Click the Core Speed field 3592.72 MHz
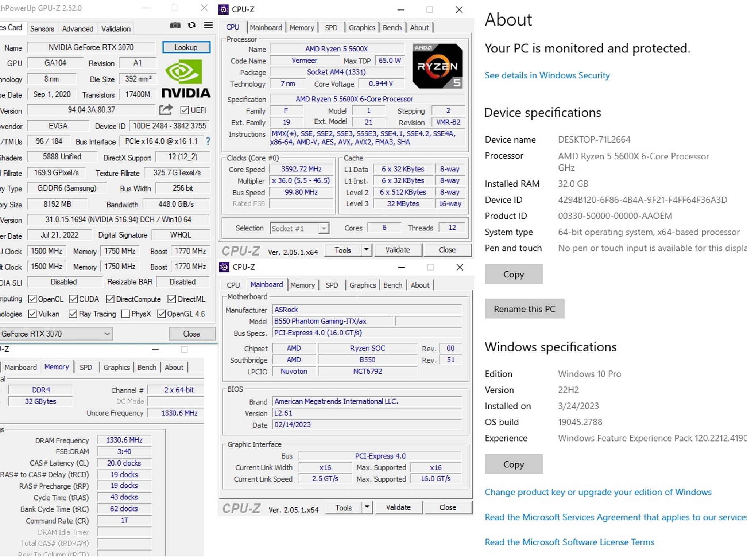Image resolution: width=747 pixels, height=560 pixels. [x=301, y=169]
